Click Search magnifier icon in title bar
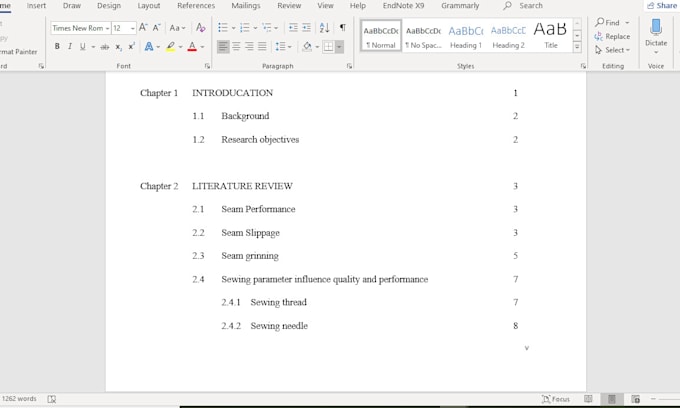 507,6
